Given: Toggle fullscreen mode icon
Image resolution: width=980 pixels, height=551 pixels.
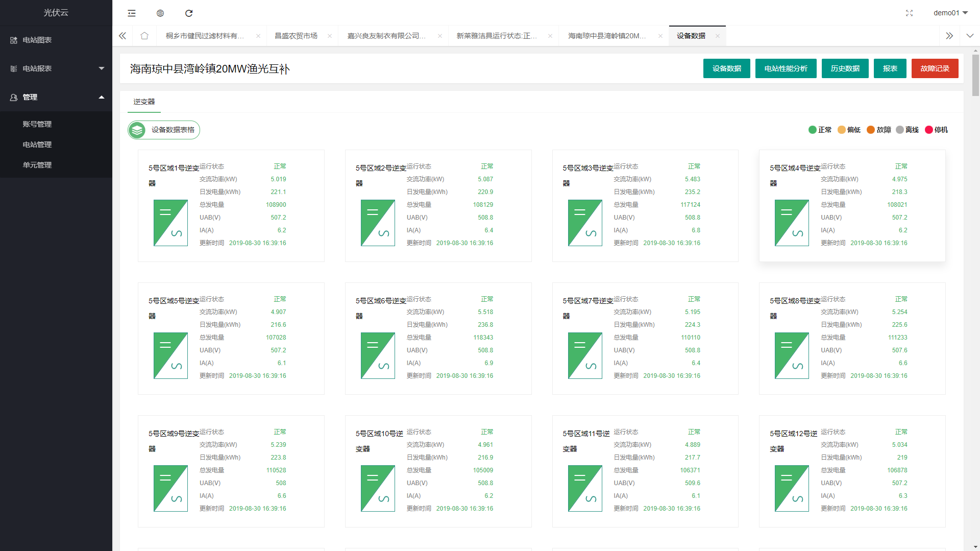Looking at the screenshot, I should click(x=909, y=13).
